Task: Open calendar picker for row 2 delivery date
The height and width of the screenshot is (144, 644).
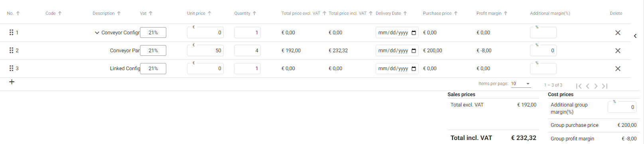Action: [x=414, y=51]
